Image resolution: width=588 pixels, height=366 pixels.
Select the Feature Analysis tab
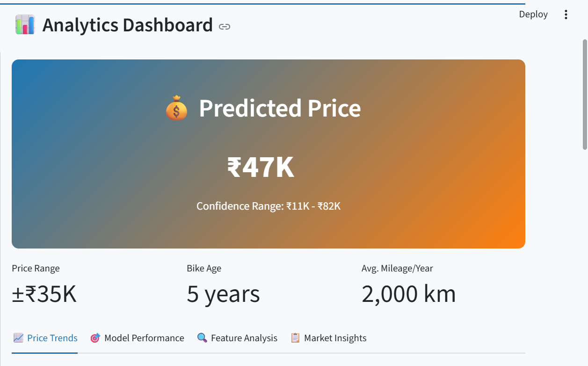[237, 338]
